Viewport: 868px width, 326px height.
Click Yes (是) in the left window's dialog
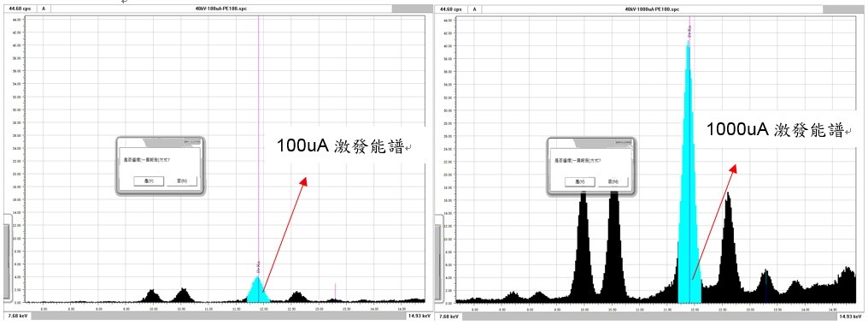point(150,181)
